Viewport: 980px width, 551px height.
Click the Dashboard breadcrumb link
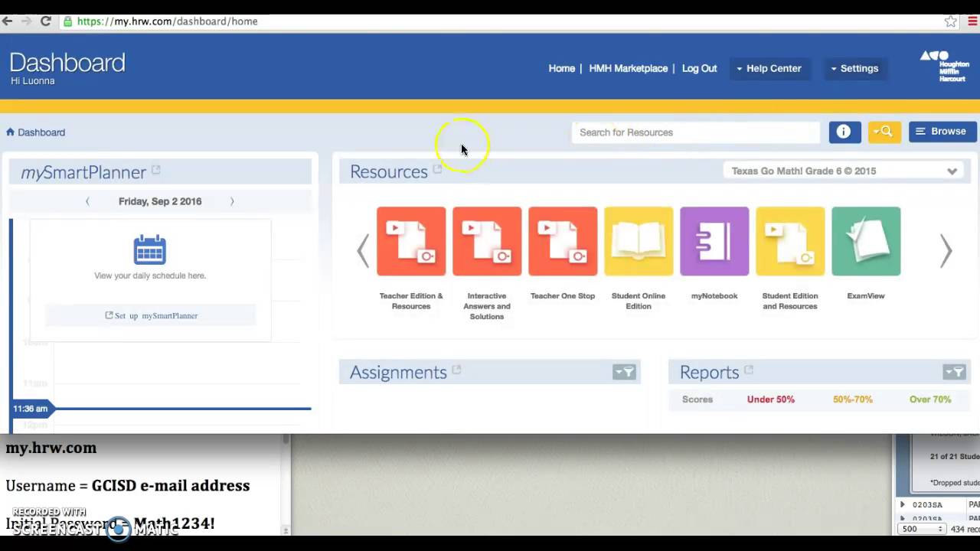click(41, 132)
